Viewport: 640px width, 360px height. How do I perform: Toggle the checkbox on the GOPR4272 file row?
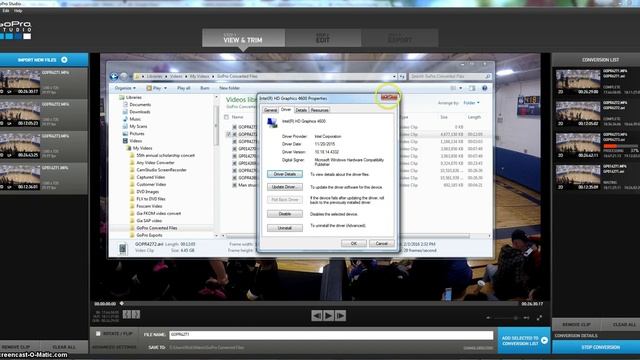point(229,134)
